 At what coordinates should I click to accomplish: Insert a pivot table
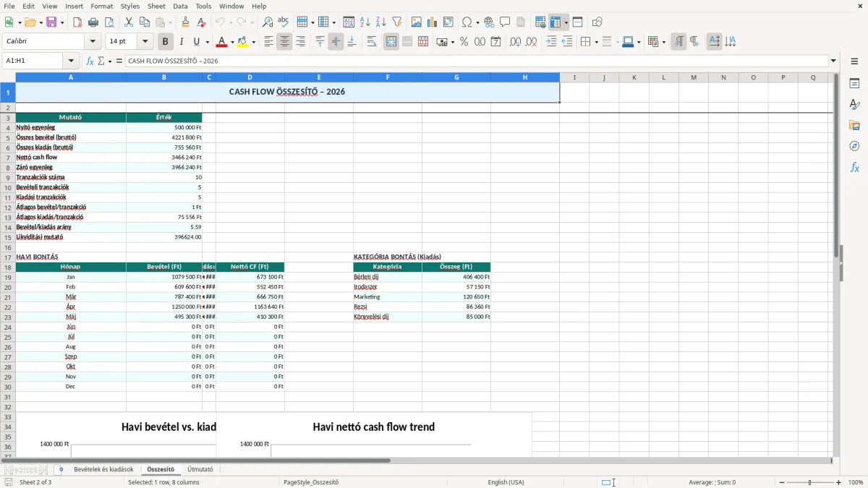[x=448, y=22]
